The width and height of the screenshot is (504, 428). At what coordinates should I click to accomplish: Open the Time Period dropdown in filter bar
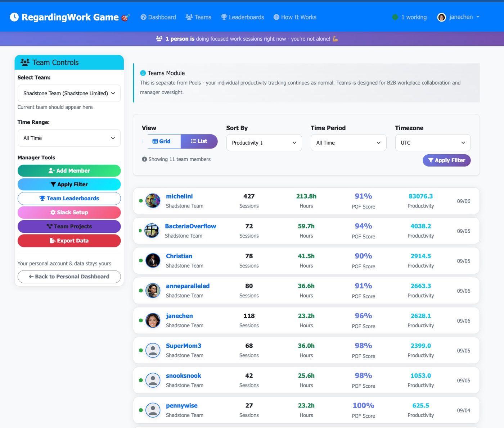tap(348, 143)
